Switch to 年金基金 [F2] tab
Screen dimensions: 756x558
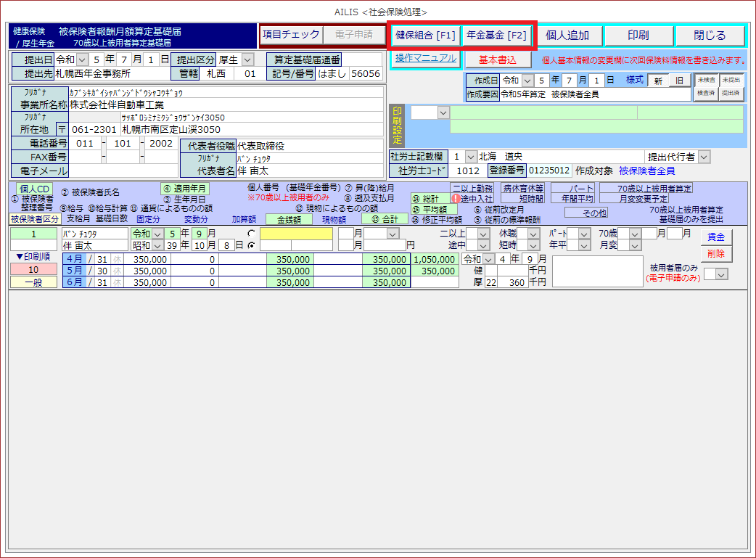pos(497,35)
